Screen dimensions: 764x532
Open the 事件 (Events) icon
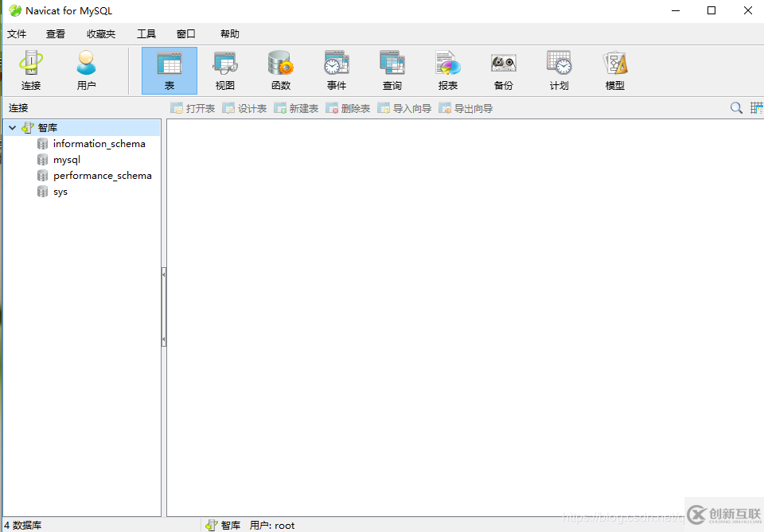tap(336, 70)
